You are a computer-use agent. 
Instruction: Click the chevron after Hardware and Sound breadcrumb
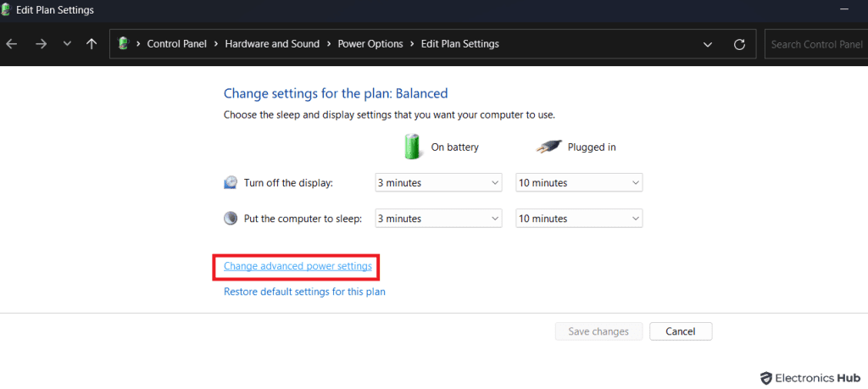(329, 44)
